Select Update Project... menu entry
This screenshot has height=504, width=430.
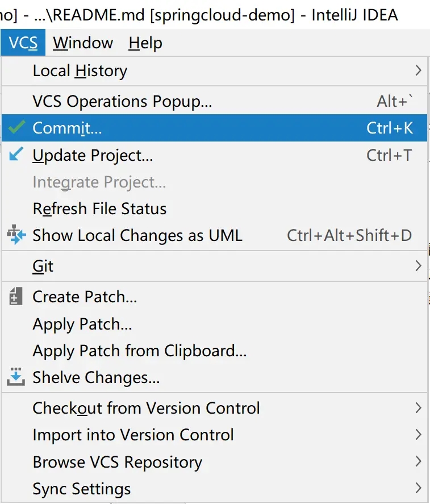pos(93,155)
